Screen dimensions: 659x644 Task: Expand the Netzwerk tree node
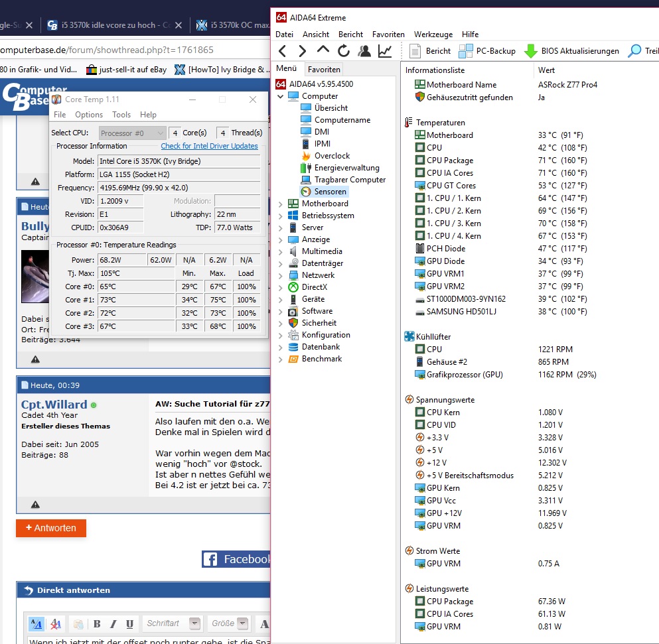pyautogui.click(x=280, y=276)
